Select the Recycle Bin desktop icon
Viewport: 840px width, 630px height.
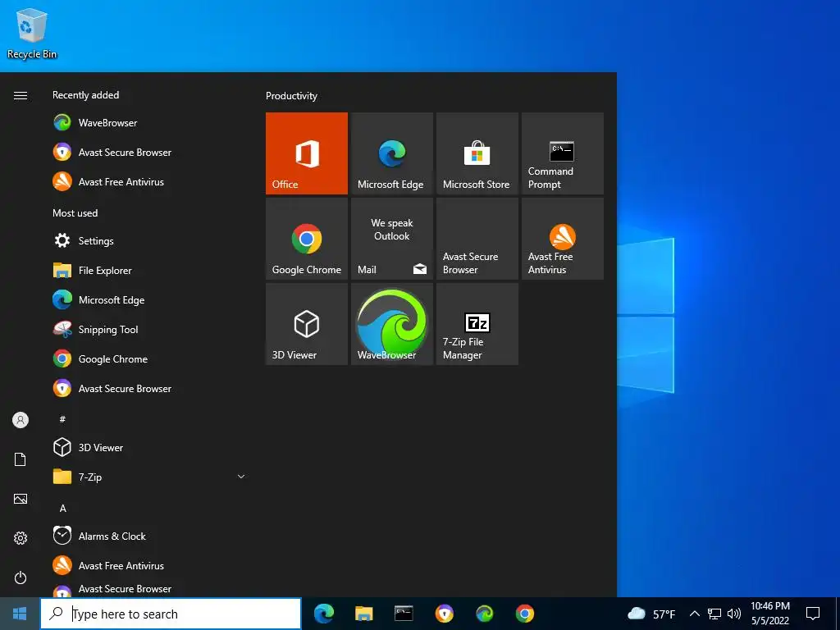pos(32,33)
